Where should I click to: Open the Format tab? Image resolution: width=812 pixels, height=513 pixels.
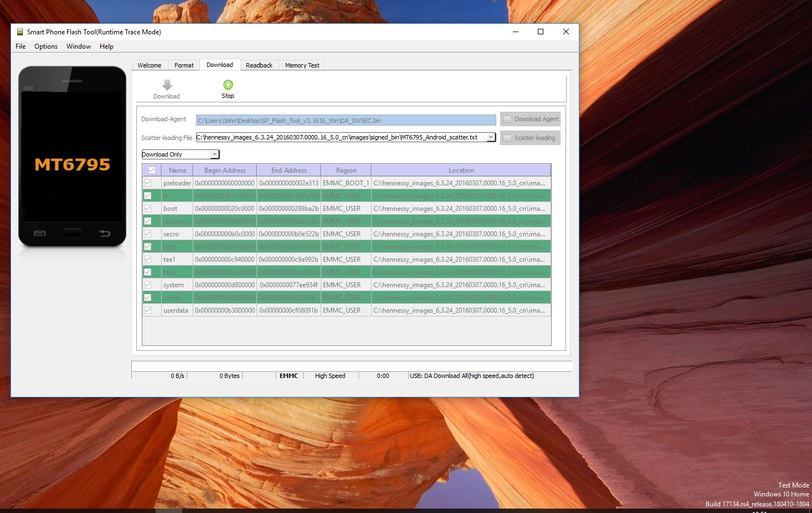coord(184,65)
